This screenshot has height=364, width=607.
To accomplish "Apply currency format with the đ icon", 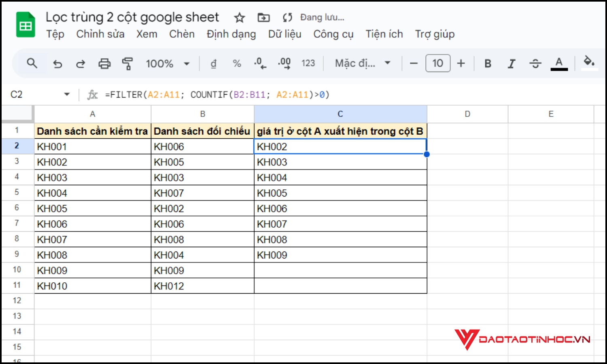I will pos(213,63).
